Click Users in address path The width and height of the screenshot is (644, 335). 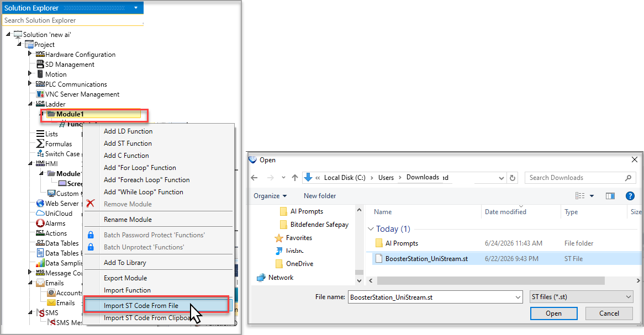point(386,178)
